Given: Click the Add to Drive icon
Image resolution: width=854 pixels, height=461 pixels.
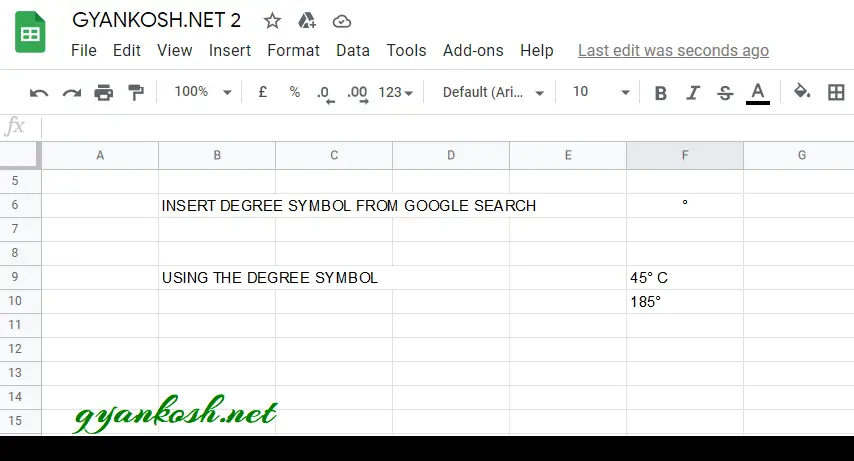Looking at the screenshot, I should click(x=307, y=21).
